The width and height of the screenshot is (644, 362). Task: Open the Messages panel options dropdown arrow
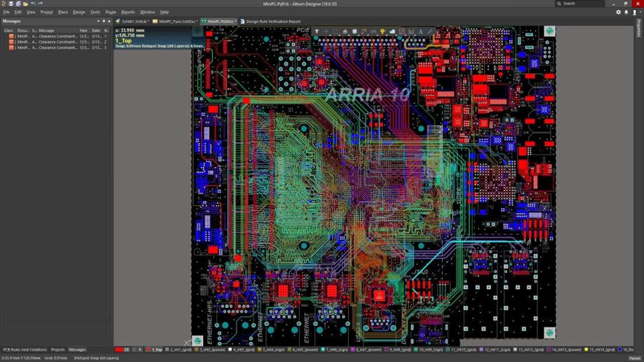[98, 21]
